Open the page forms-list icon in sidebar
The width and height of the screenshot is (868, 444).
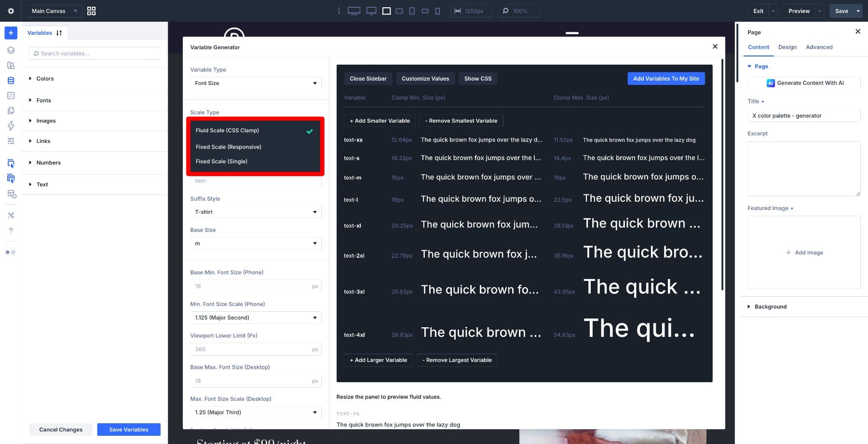coord(11,96)
